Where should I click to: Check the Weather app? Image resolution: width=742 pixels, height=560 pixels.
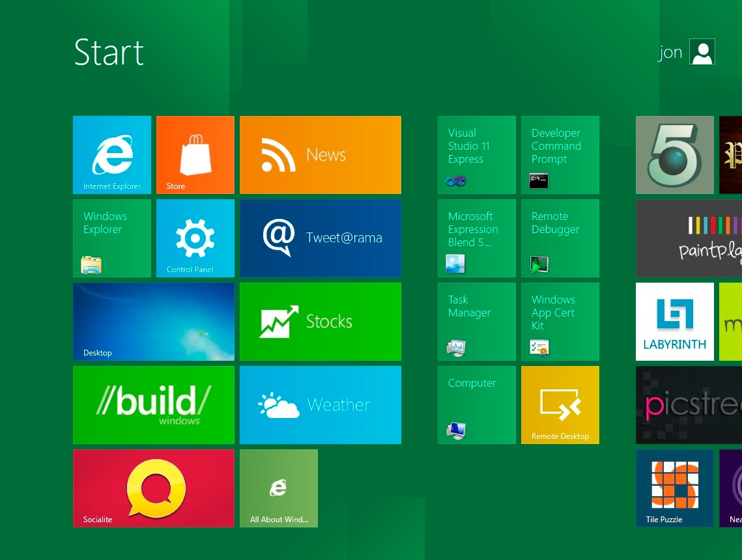click(320, 404)
